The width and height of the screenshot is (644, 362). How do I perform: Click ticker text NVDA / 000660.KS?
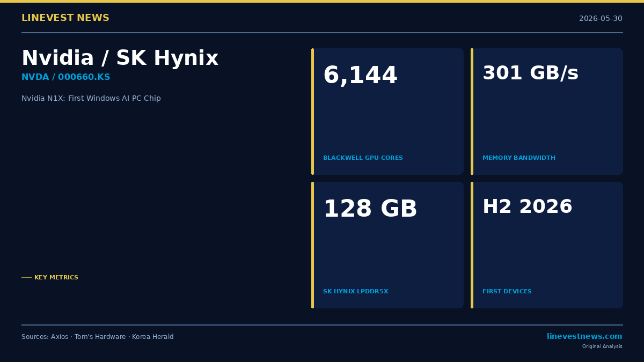coord(65,77)
